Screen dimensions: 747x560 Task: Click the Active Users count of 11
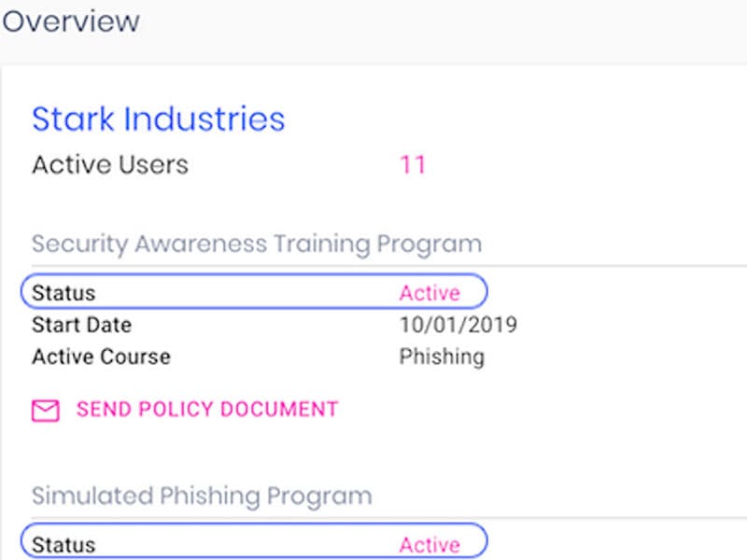click(413, 166)
